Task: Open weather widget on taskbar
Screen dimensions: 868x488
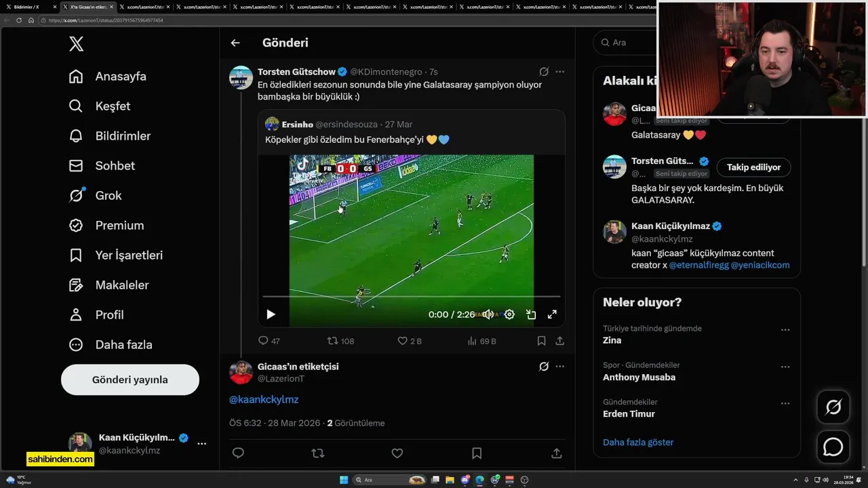Action: [x=19, y=480]
